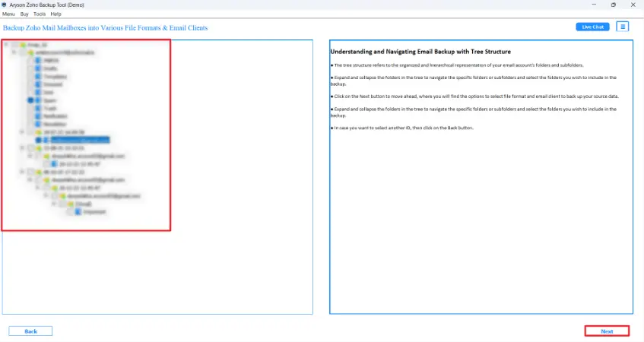Tick the checkbox for the Drafts folder
Viewport: 644px width, 342px height.
[31, 68]
